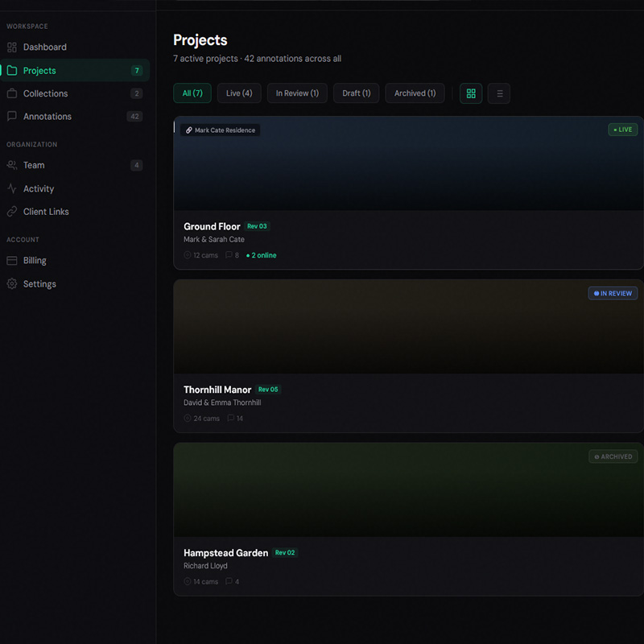Image resolution: width=644 pixels, height=644 pixels.
Task: Click the Activity pulse icon
Action: point(12,189)
